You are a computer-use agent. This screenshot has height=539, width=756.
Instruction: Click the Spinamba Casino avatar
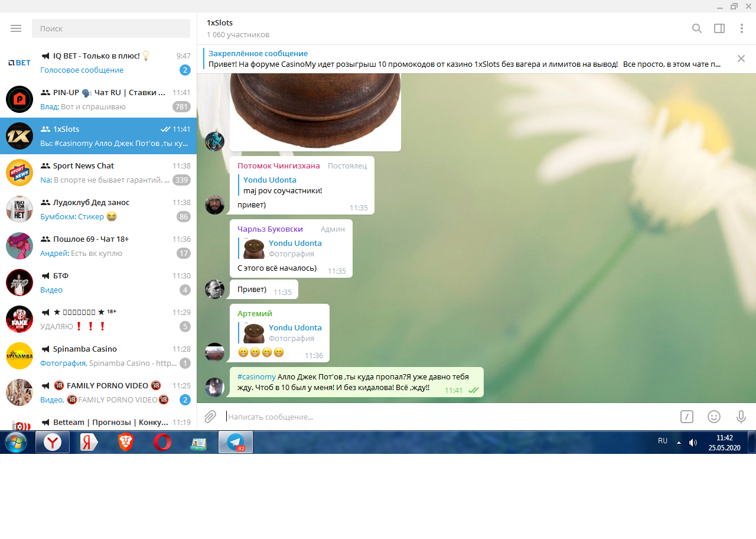pos(19,356)
